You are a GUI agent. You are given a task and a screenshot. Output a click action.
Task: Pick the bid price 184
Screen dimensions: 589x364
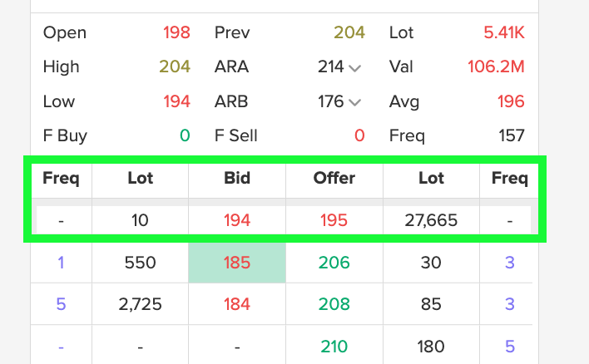tap(237, 304)
